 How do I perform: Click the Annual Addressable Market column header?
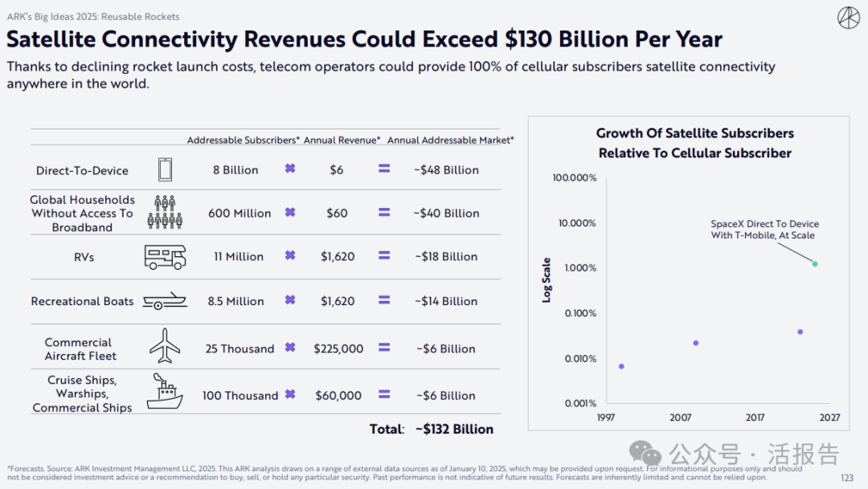tap(450, 140)
